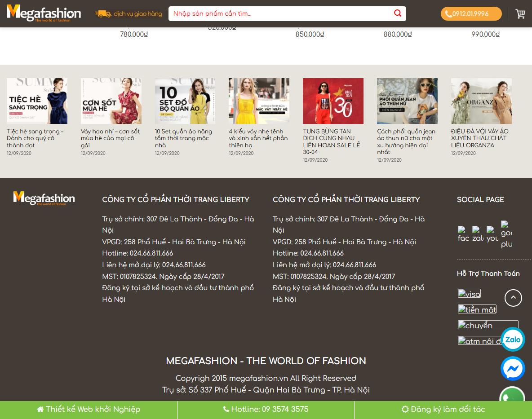Image resolution: width=532 pixels, height=419 pixels.
Task: Call the 0912.01.9996 phone button
Action: [x=471, y=13]
